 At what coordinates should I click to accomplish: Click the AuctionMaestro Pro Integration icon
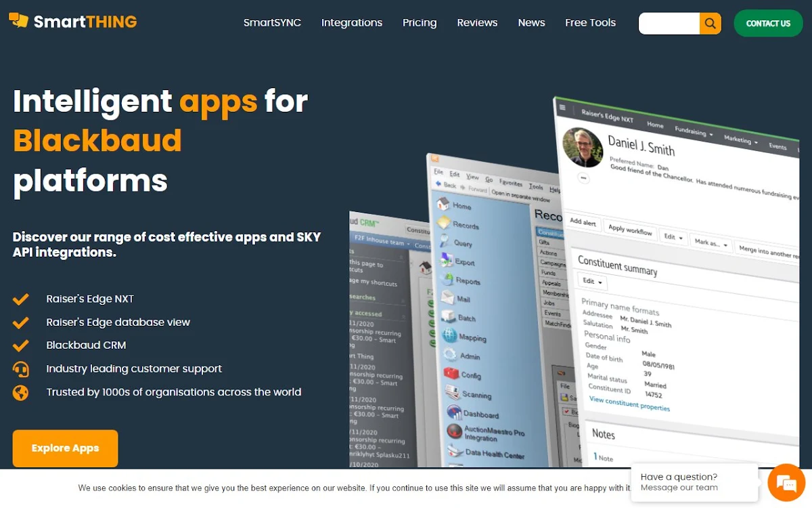454,431
